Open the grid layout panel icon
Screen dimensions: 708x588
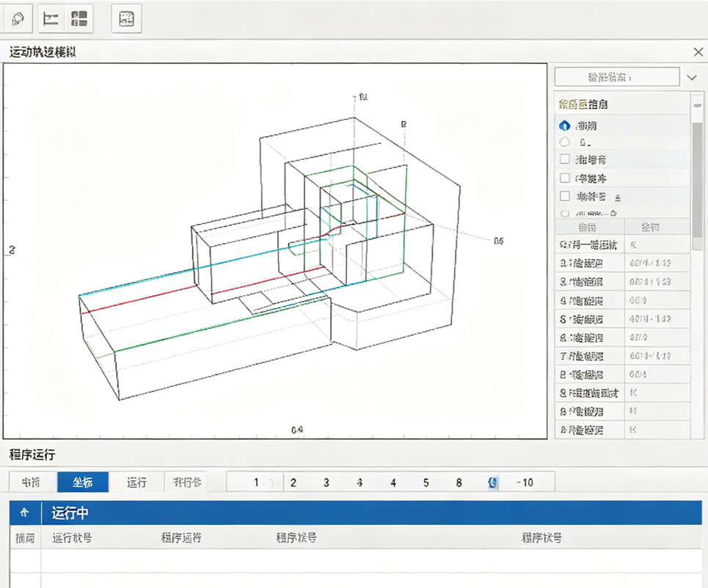(79, 19)
